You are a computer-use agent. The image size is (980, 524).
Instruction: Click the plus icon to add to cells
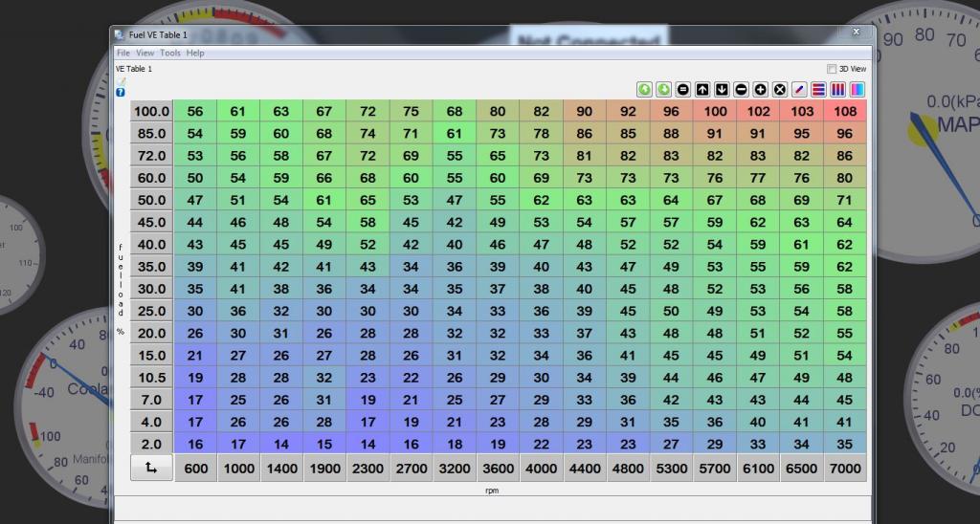point(761,90)
